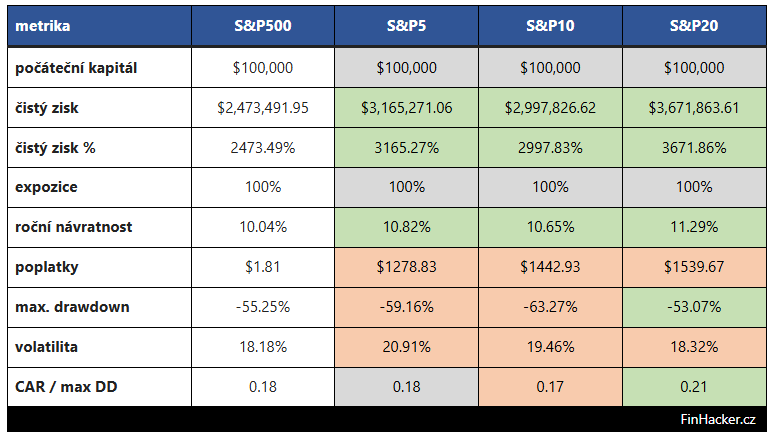Click the $1.81 fees cell
This screenshot has height=438, width=772.
[263, 267]
